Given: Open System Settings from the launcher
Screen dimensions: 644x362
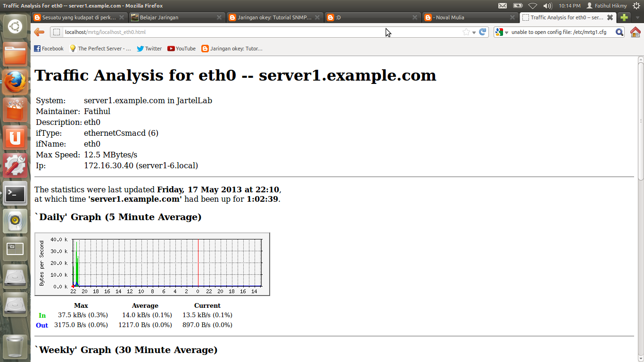Looking at the screenshot, I should [15, 165].
